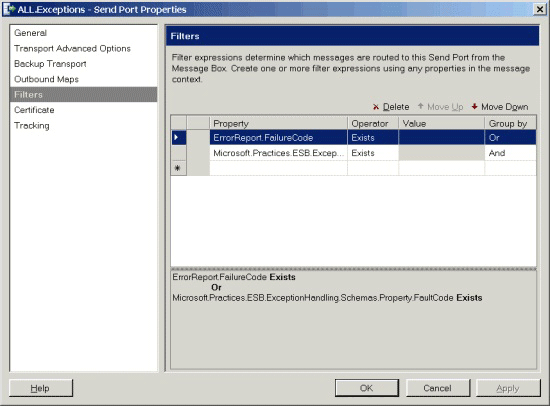550x406 pixels.
Task: Go to Backup Transport section
Action: pyautogui.click(x=50, y=64)
